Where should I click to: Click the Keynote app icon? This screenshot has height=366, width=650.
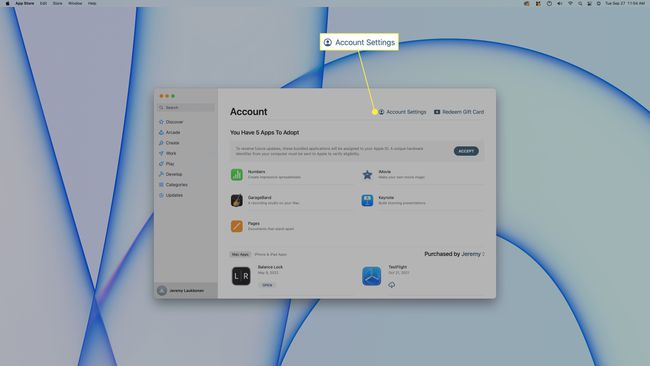pos(367,200)
